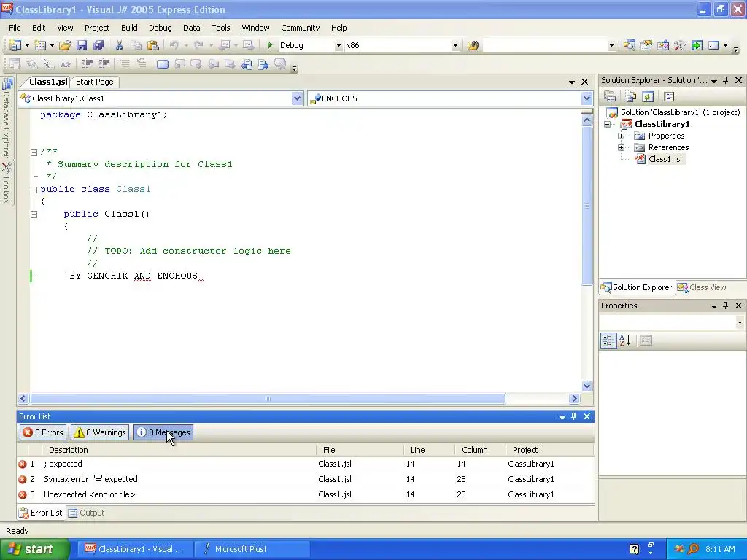747x560 pixels.
Task: Select the Unexpected <end of file> error row
Action: tap(306, 494)
